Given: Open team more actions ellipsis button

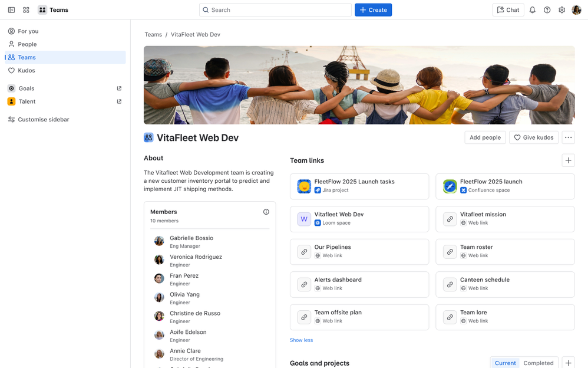Looking at the screenshot, I should tap(568, 137).
